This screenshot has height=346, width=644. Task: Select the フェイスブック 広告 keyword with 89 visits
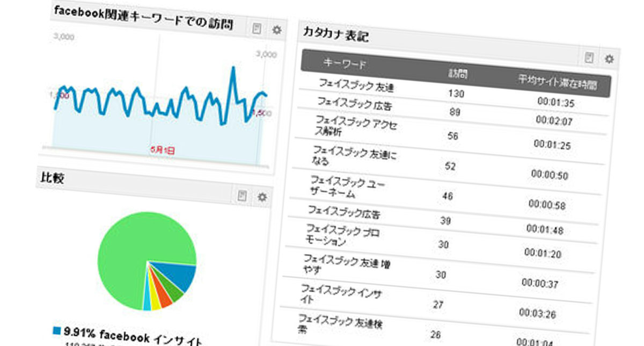(x=354, y=103)
